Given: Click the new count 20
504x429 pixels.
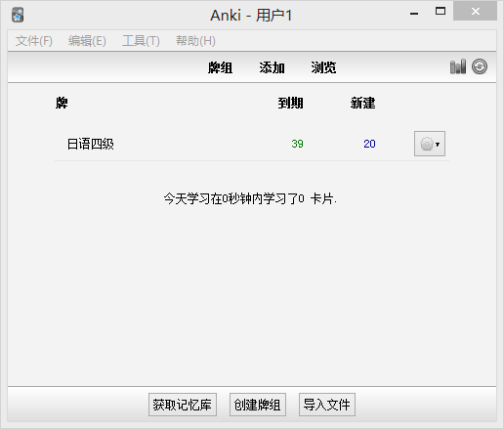Looking at the screenshot, I should coord(369,144).
